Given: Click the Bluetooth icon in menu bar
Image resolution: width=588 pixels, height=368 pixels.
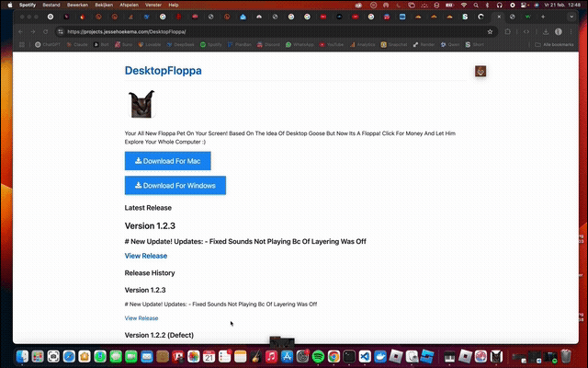Looking at the screenshot, I should pyautogui.click(x=488, y=5).
